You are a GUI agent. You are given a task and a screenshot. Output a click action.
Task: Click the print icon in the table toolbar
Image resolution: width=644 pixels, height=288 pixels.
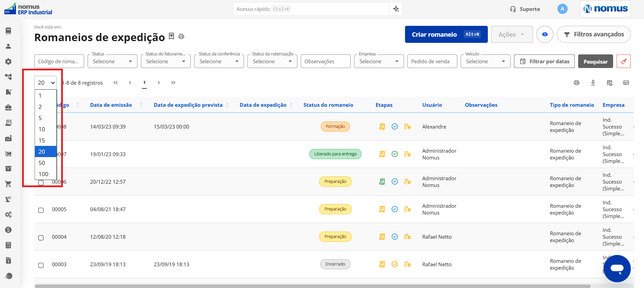click(576, 83)
